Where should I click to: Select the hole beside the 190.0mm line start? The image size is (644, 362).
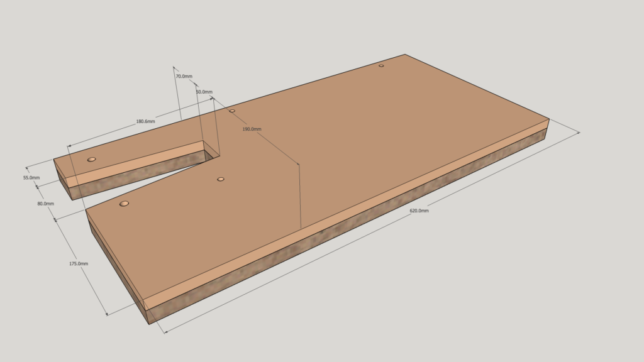point(232,111)
